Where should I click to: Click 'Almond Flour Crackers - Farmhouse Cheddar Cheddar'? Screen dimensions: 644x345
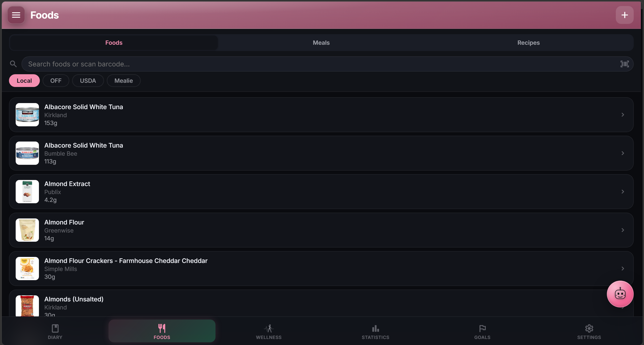click(126, 261)
